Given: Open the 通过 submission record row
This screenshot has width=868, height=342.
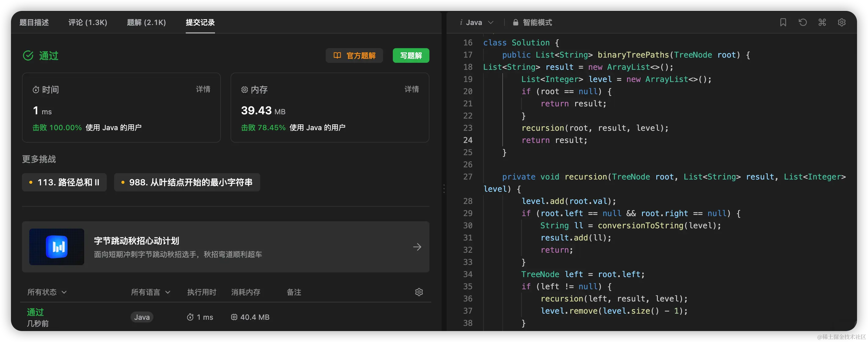Looking at the screenshot, I should click(x=35, y=312).
